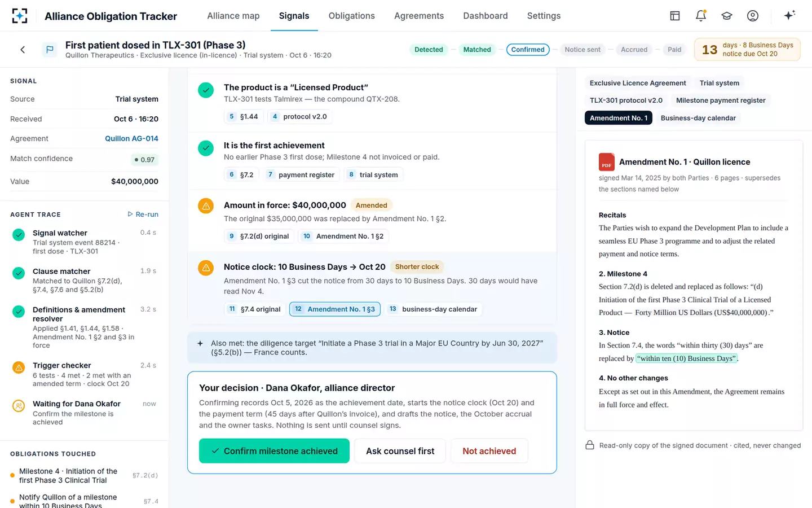Select the Accrued status step
Image resolution: width=812 pixels, height=508 pixels.
point(634,50)
